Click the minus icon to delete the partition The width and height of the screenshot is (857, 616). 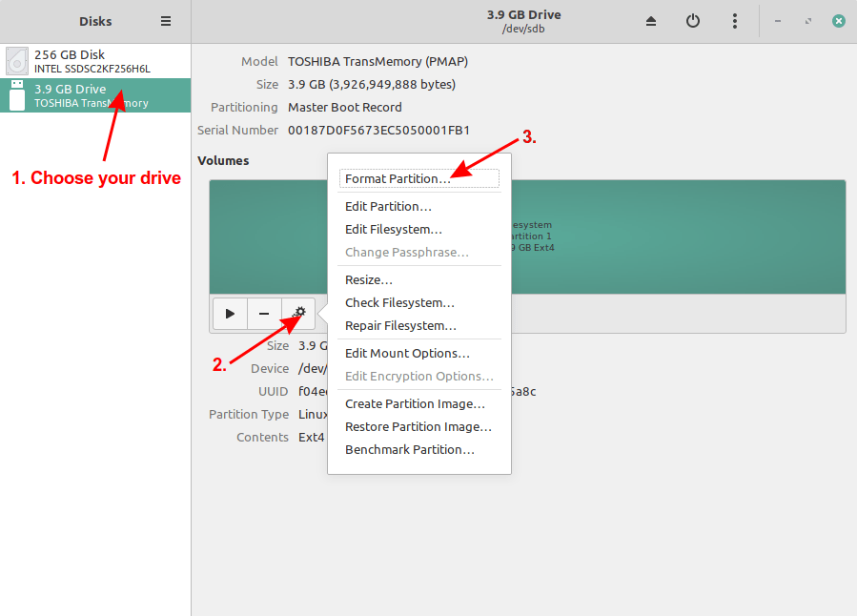pos(264,313)
